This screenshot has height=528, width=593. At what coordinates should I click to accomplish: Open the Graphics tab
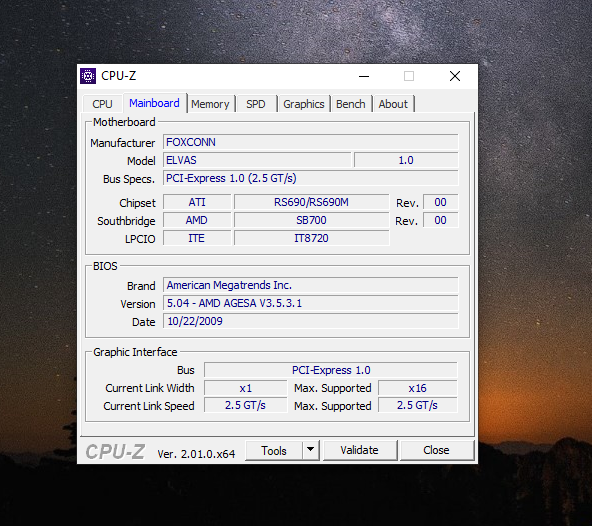pyautogui.click(x=303, y=104)
